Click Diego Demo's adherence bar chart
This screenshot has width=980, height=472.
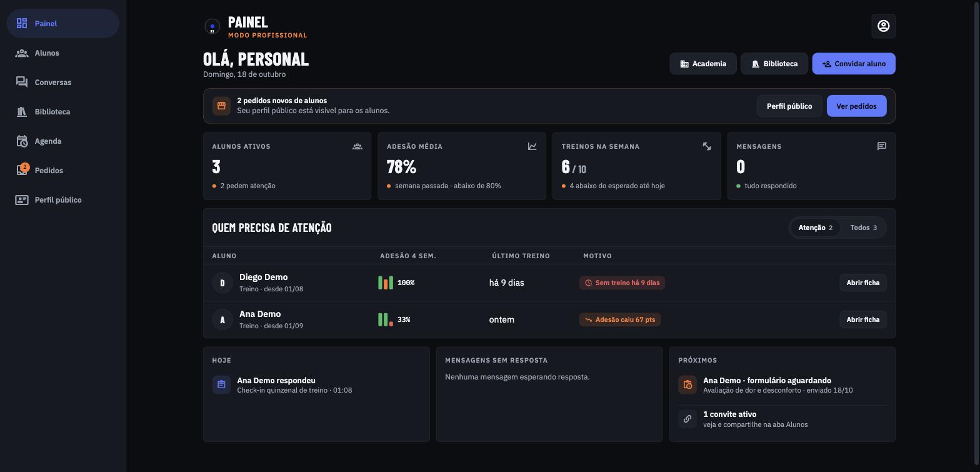tap(386, 283)
